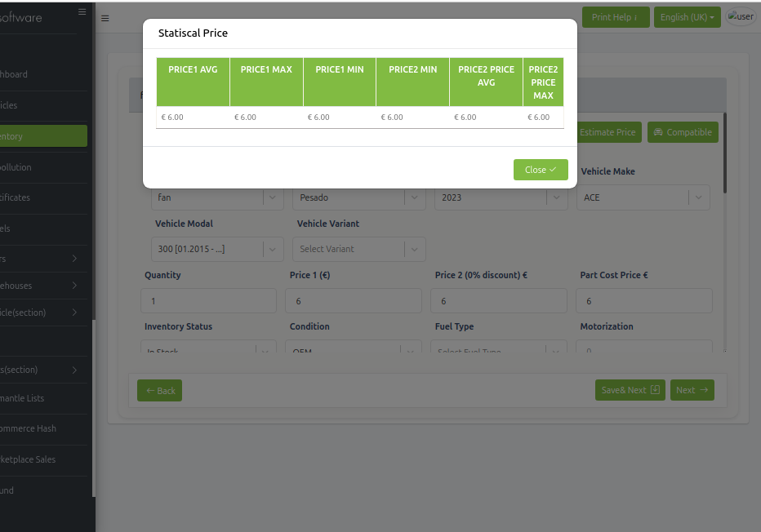Expand the Vehicle Make ACE dropdown

click(698, 197)
